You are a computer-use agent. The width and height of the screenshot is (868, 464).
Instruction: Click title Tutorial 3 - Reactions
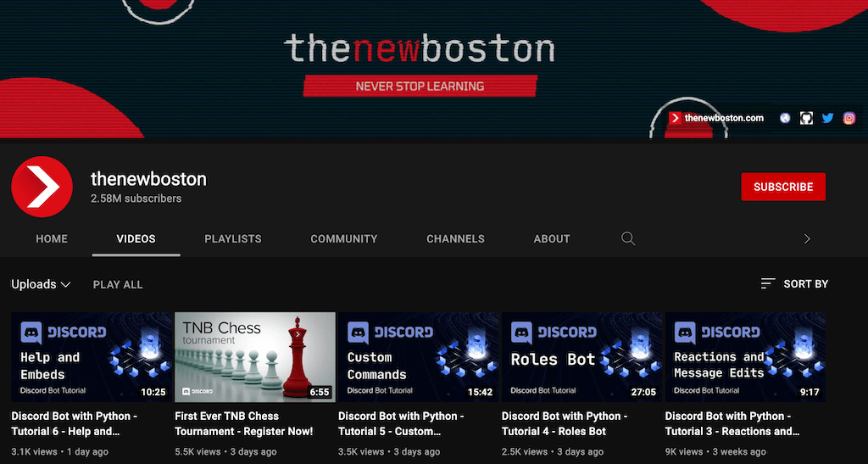(732, 423)
